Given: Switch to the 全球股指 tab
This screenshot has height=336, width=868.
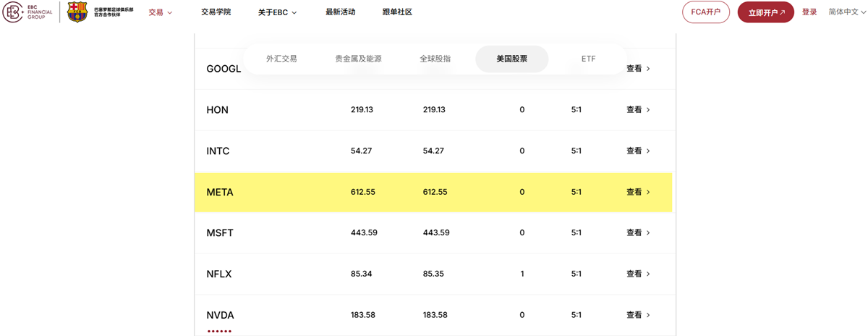Looking at the screenshot, I should click(435, 59).
